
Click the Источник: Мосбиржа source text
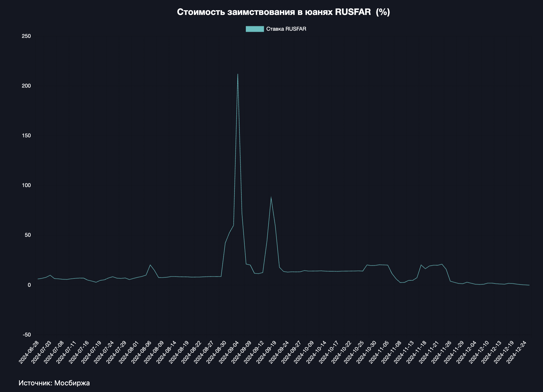pos(54,383)
